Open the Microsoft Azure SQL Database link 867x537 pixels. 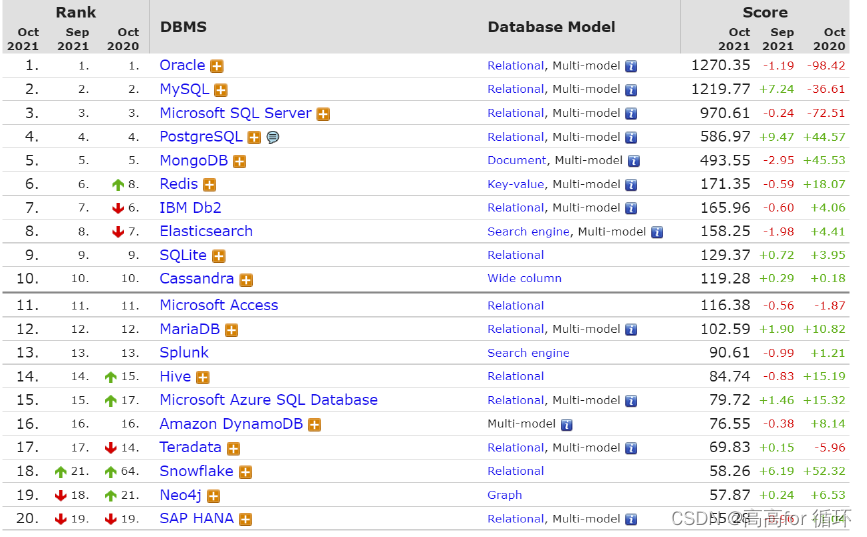[x=268, y=400]
